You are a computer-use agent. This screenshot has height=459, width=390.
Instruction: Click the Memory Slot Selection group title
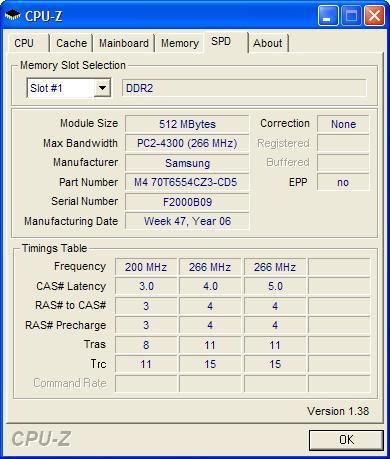point(73,65)
